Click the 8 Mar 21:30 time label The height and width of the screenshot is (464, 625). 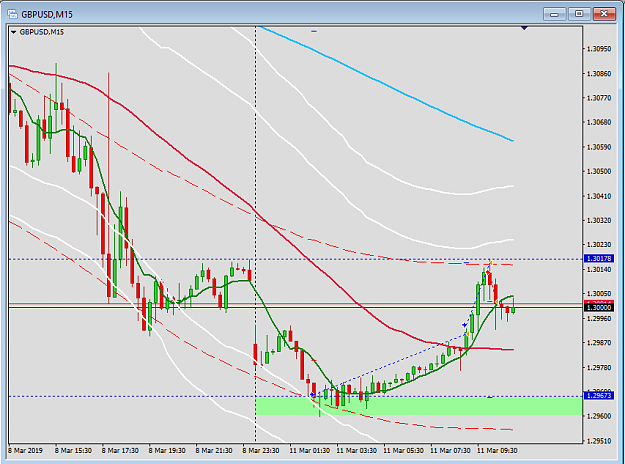click(214, 450)
